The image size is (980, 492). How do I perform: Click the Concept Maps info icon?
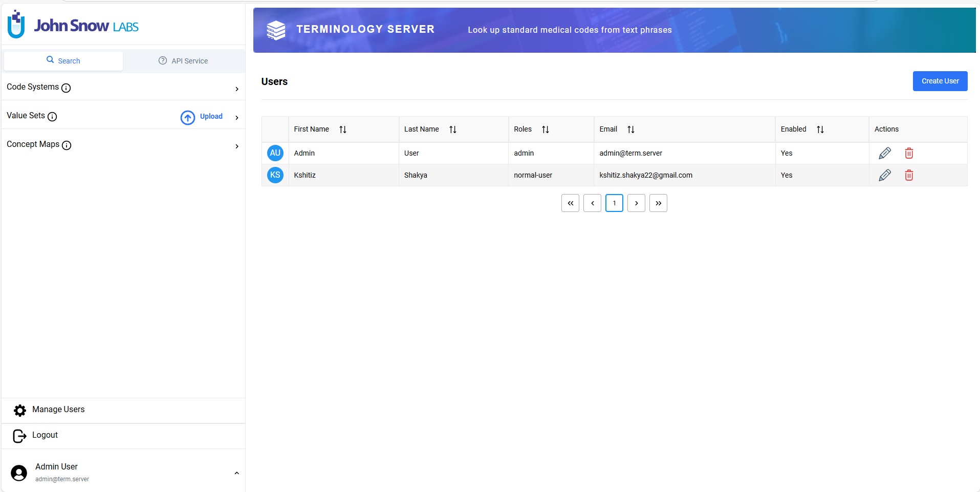tap(67, 145)
